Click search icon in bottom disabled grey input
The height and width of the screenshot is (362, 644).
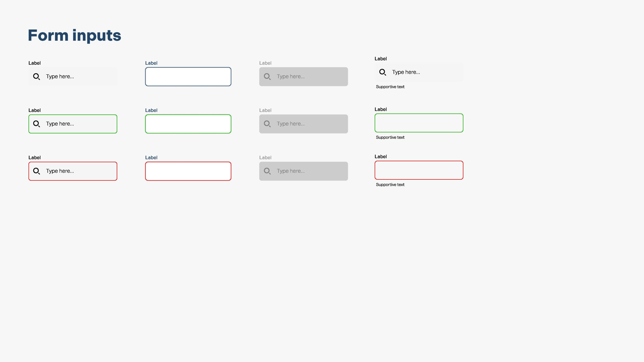[x=267, y=171]
